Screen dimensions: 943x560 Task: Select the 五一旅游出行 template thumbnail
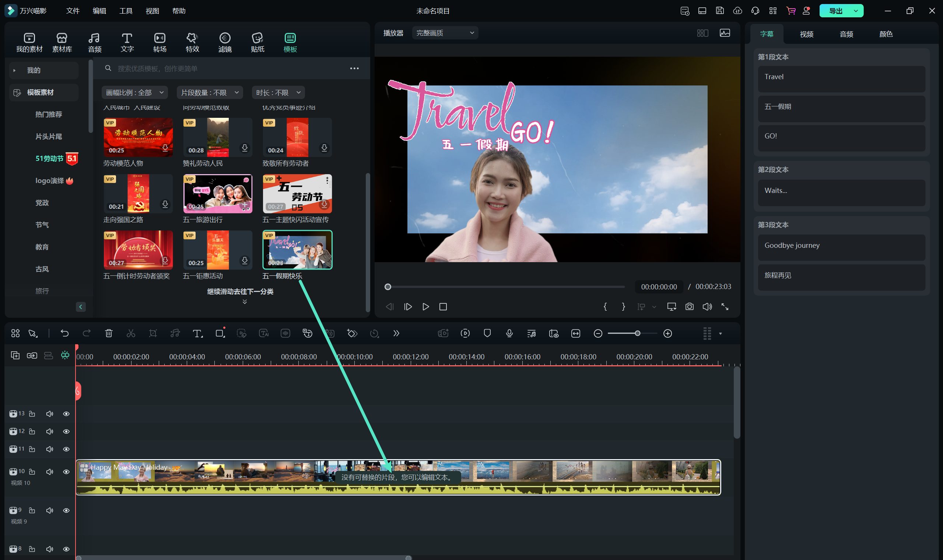point(217,194)
